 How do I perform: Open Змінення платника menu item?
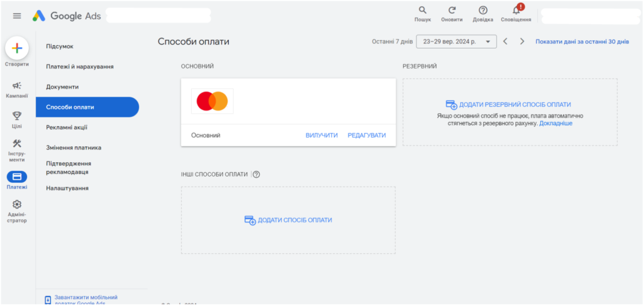click(x=74, y=148)
